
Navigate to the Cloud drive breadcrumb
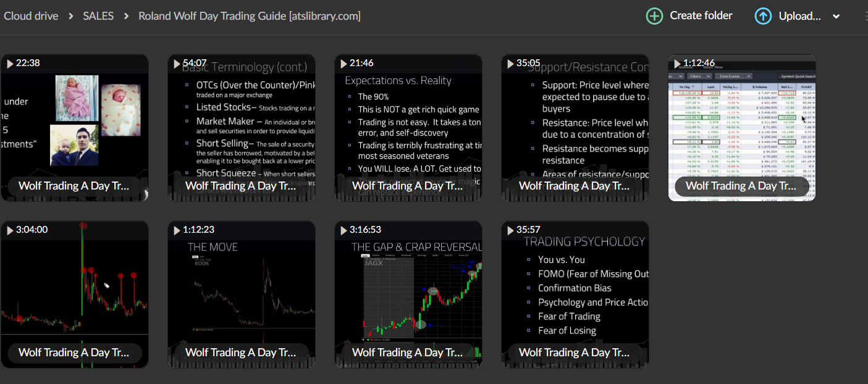point(31,15)
